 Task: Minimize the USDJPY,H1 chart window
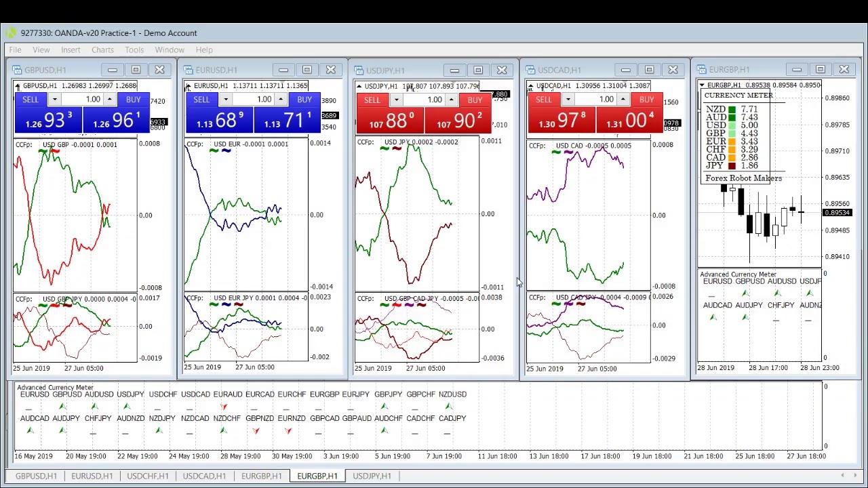(454, 70)
